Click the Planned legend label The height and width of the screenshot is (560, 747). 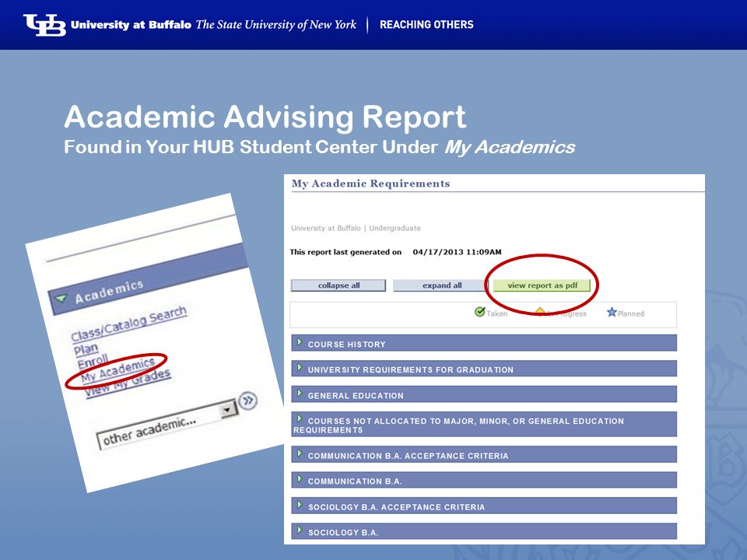631,313
